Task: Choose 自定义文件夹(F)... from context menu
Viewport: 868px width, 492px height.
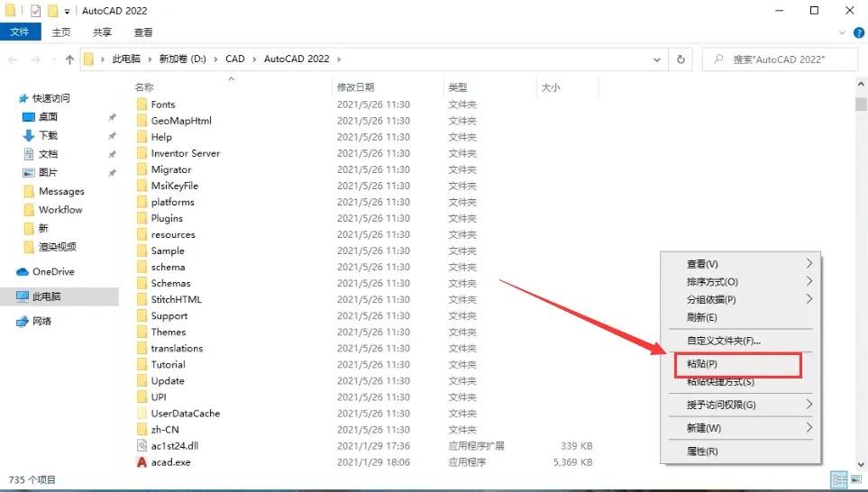Action: 741,341
